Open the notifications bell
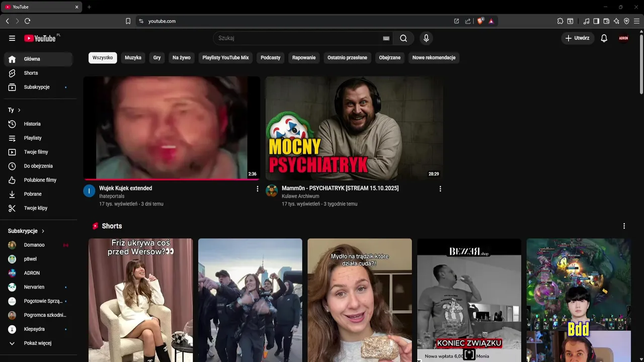The image size is (644, 362). point(604,38)
